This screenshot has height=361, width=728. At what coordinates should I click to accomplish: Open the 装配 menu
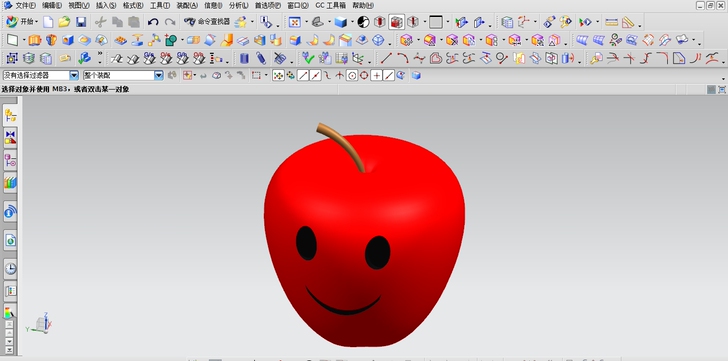187,6
